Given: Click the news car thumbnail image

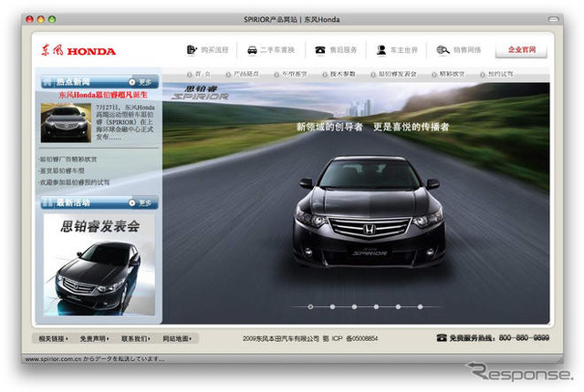Looking at the screenshot, I should (x=66, y=123).
